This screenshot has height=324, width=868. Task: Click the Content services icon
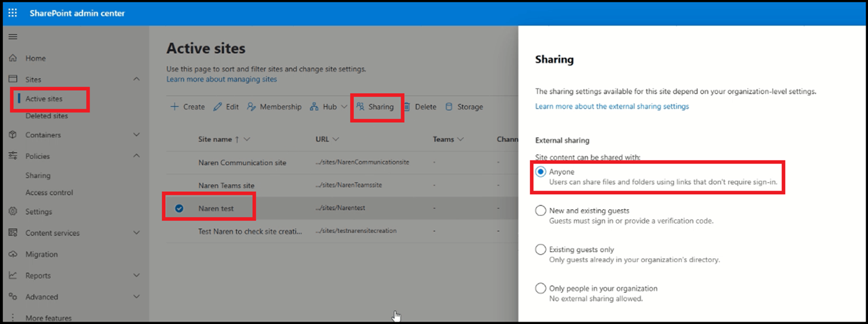click(x=13, y=232)
